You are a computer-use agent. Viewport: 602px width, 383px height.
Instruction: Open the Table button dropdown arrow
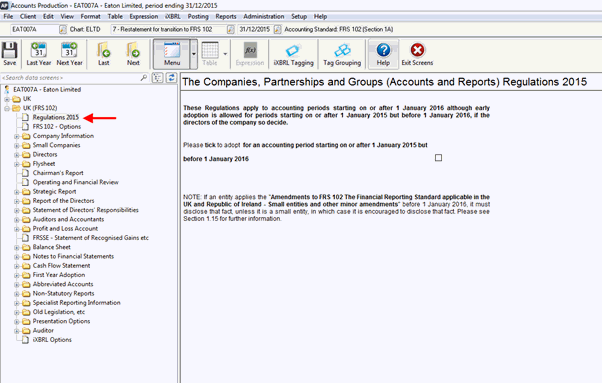tap(225, 54)
